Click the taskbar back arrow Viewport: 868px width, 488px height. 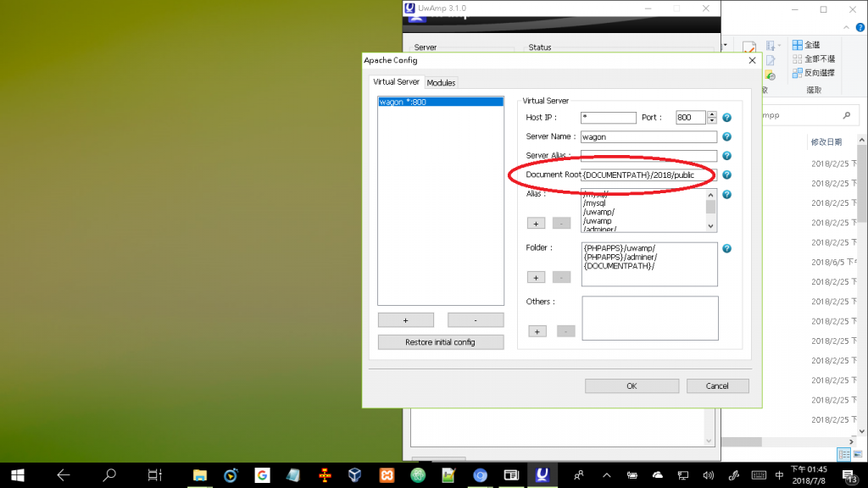63,475
